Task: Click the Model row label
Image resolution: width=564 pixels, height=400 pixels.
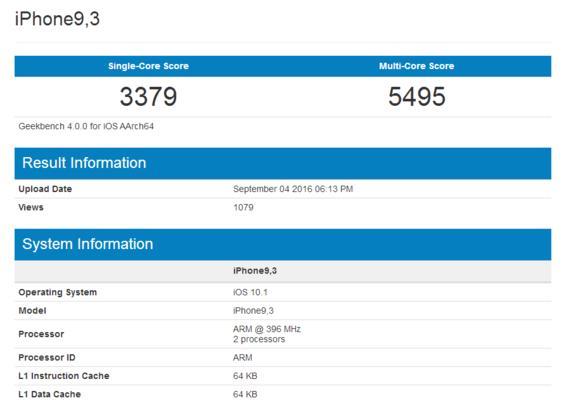Action: coord(32,310)
